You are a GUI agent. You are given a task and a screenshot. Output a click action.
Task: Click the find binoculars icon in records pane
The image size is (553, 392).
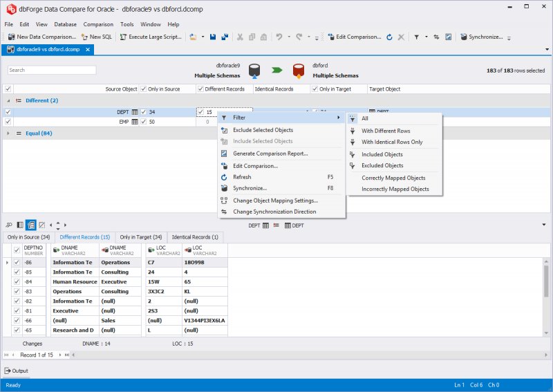[x=9, y=225]
